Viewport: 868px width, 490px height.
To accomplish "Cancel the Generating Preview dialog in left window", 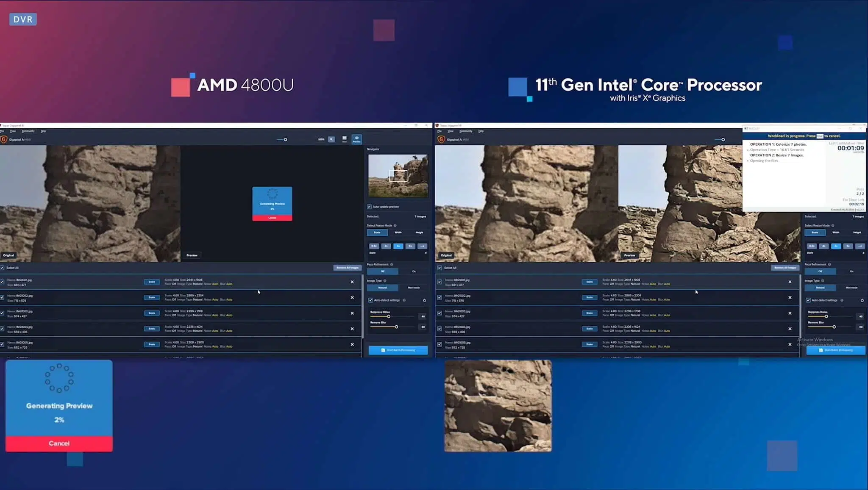I will click(x=272, y=218).
